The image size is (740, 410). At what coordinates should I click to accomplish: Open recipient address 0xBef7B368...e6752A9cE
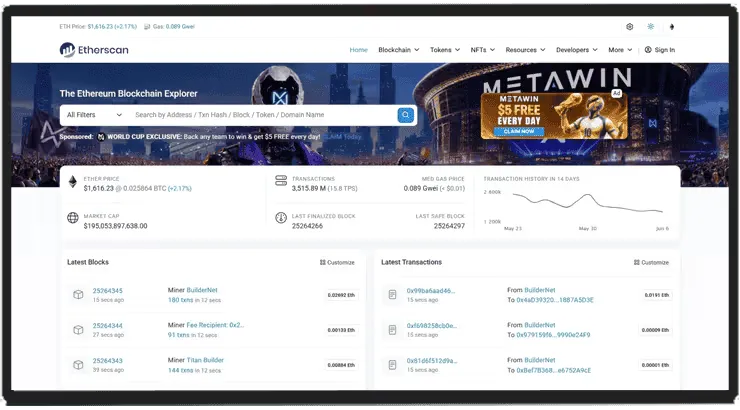pos(554,370)
